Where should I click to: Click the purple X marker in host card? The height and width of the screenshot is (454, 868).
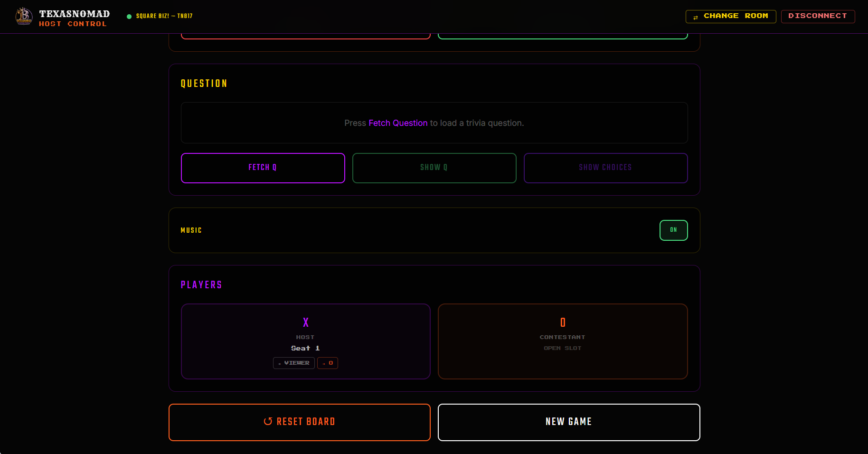pos(306,322)
